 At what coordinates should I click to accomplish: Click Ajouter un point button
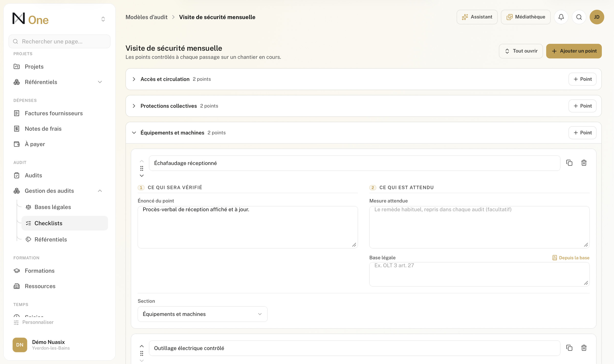(574, 51)
